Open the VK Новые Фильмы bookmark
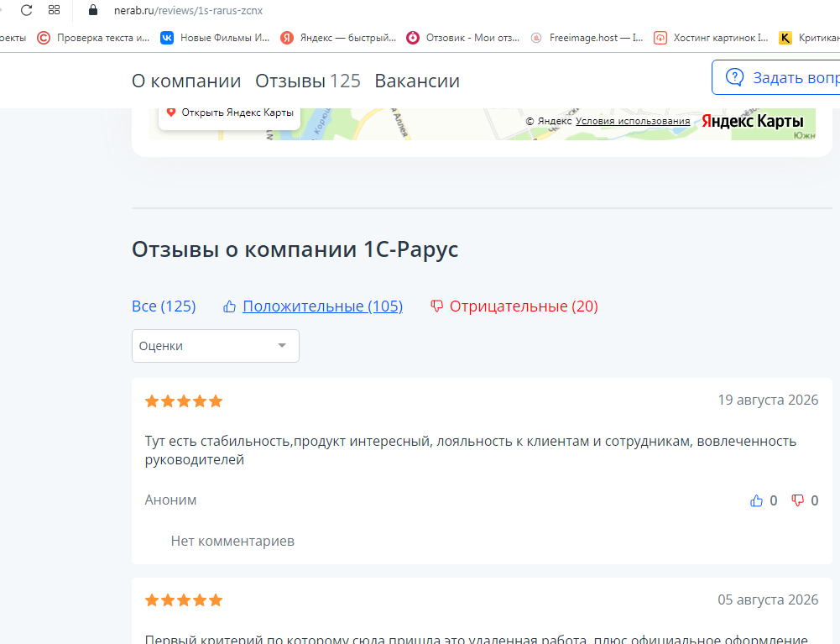The image size is (840, 644). point(215,38)
